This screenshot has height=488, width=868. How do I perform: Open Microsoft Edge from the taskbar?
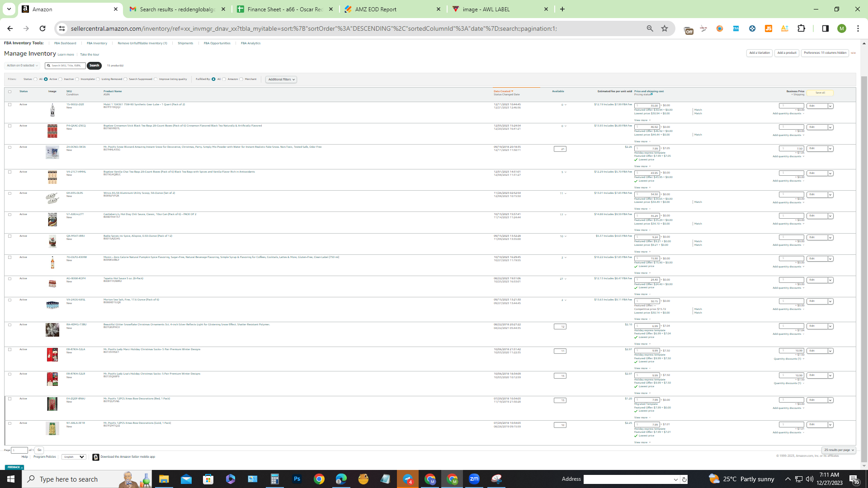[x=341, y=479]
